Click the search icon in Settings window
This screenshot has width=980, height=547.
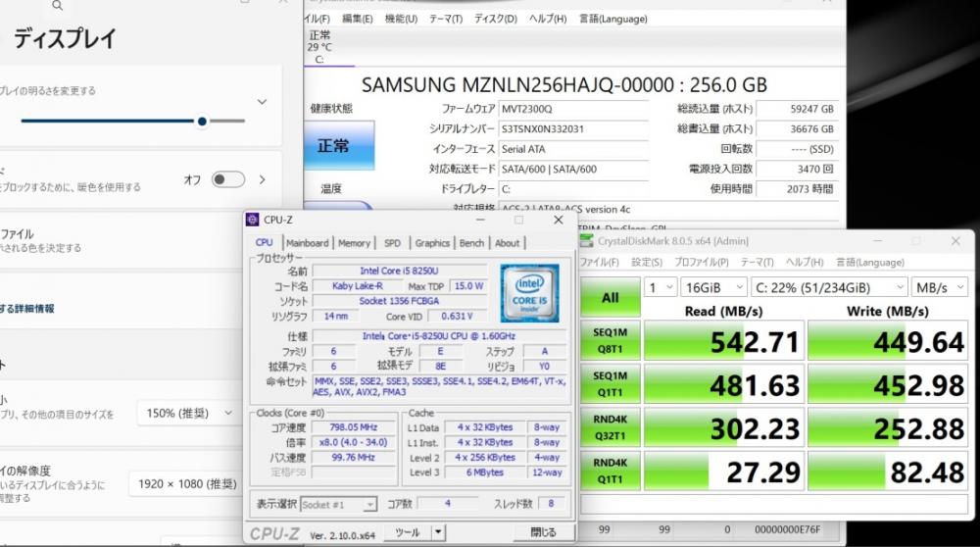pos(57,6)
